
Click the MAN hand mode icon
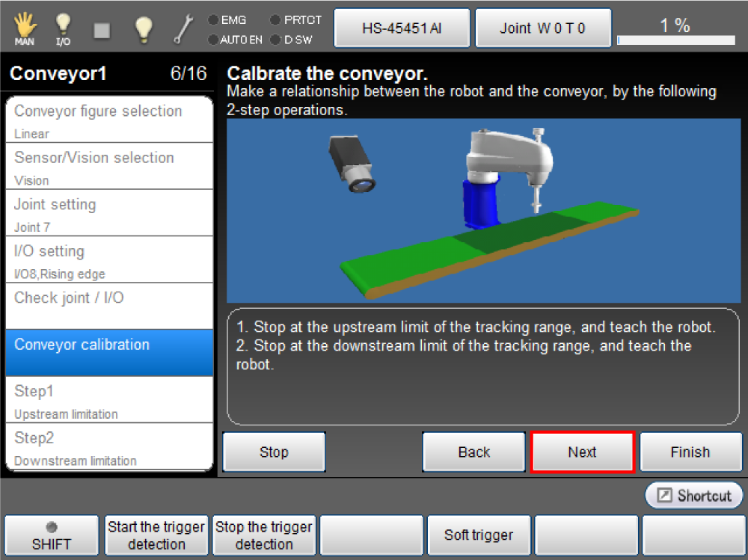(x=25, y=28)
